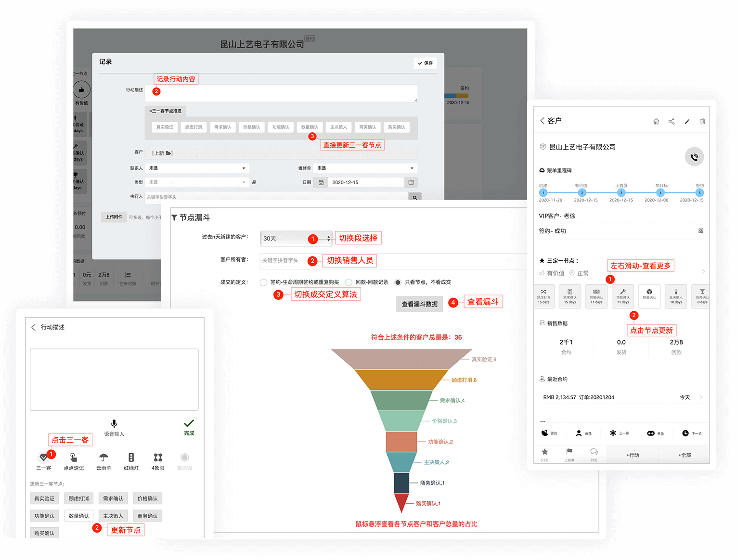
Task: Click 查看漏斗数据 button
Action: (x=419, y=304)
